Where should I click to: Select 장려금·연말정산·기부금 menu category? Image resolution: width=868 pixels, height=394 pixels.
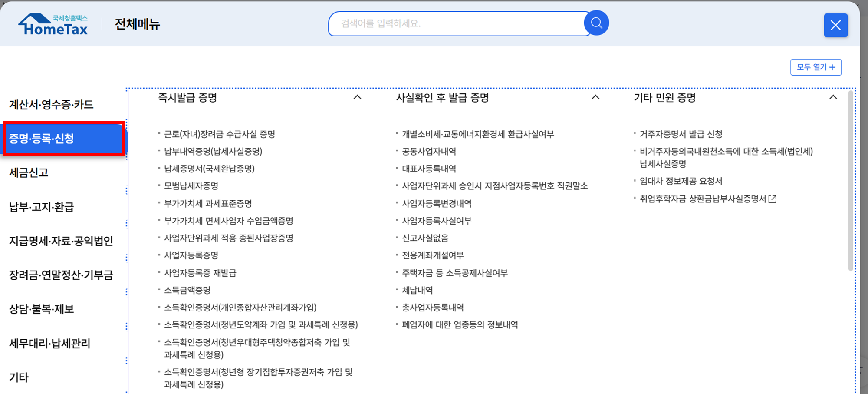pyautogui.click(x=61, y=275)
